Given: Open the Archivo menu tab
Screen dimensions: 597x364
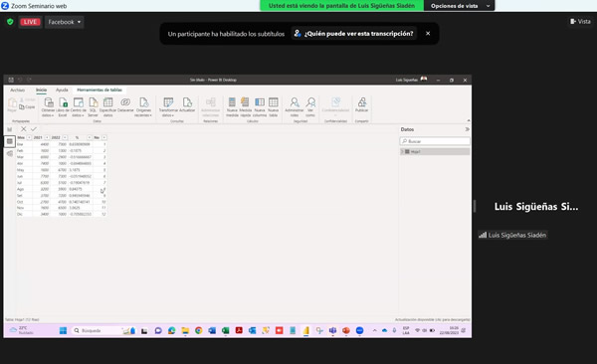Looking at the screenshot, I should pyautogui.click(x=18, y=90).
